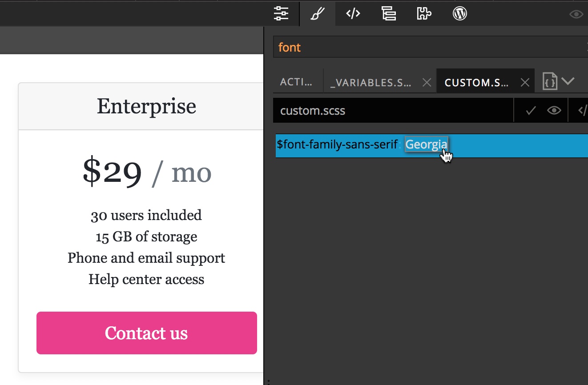The width and height of the screenshot is (588, 385).
Task: Open the WordPress panel icon
Action: (460, 14)
